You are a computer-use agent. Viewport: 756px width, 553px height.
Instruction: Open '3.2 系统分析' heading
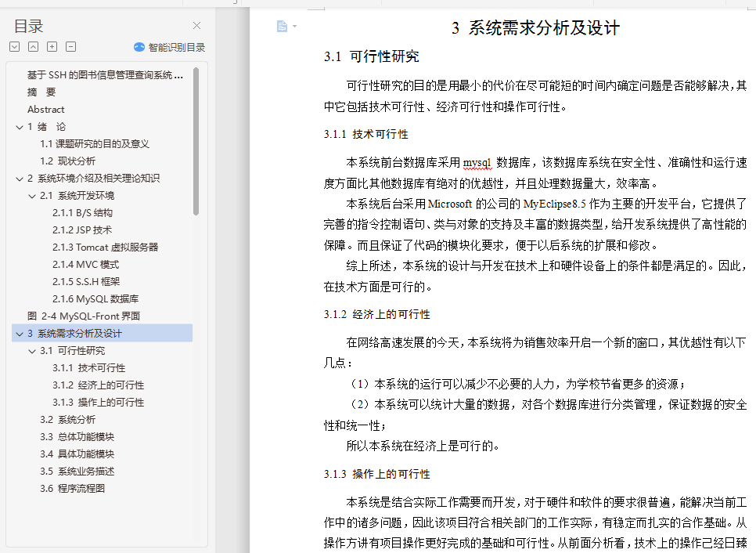coord(67,420)
